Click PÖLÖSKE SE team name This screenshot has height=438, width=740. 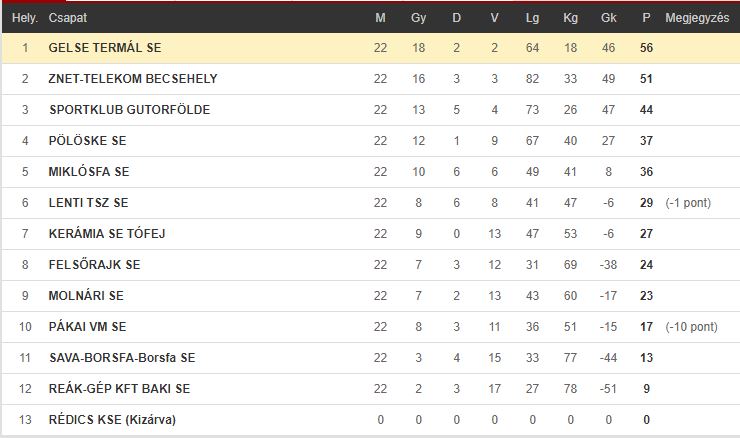[87, 141]
